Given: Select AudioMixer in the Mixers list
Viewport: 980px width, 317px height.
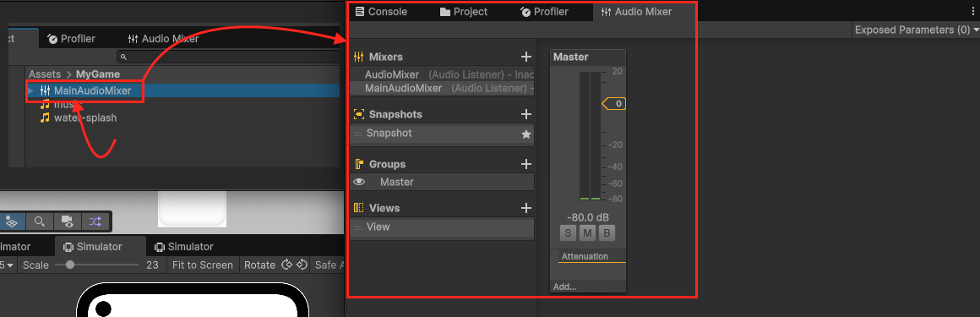Looking at the screenshot, I should [443, 75].
